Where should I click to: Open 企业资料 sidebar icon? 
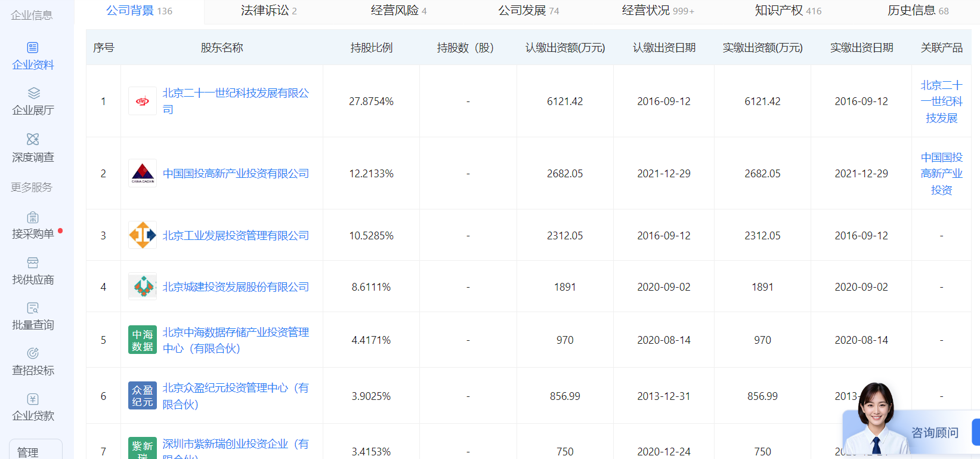pyautogui.click(x=33, y=48)
